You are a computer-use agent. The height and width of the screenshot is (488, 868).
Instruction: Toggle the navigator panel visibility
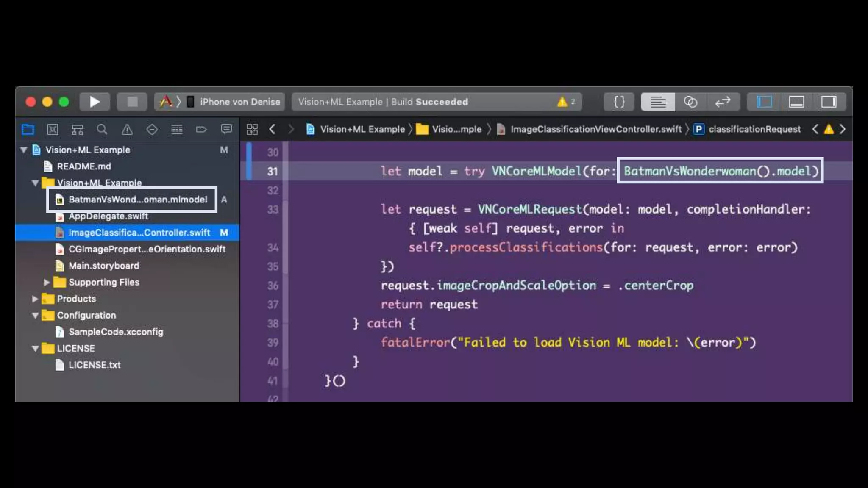(764, 102)
